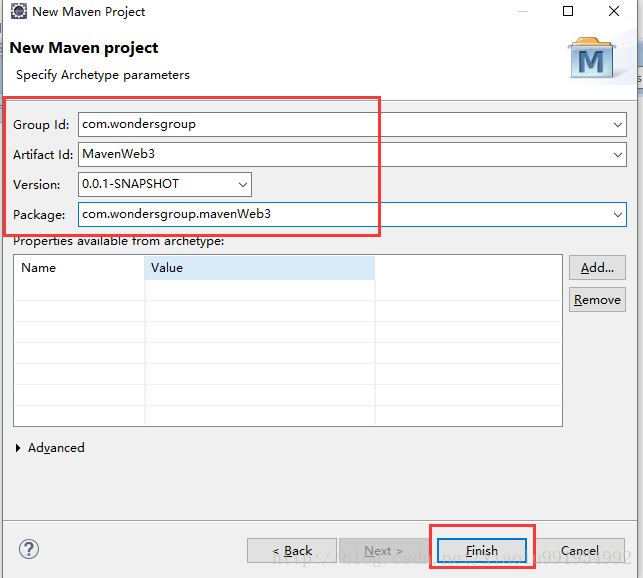The image size is (643, 578).
Task: Click the Finish button
Action: tap(482, 551)
